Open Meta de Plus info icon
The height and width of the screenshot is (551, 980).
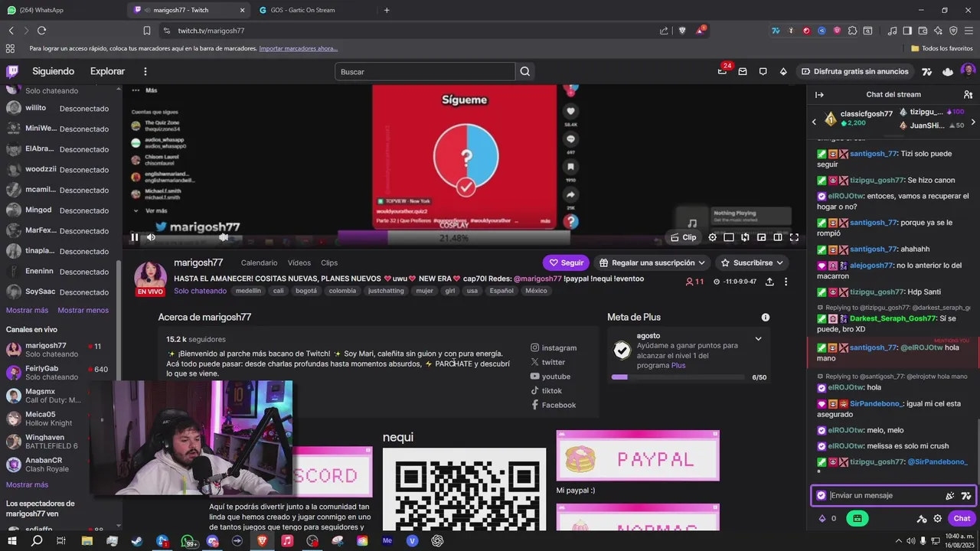point(765,317)
